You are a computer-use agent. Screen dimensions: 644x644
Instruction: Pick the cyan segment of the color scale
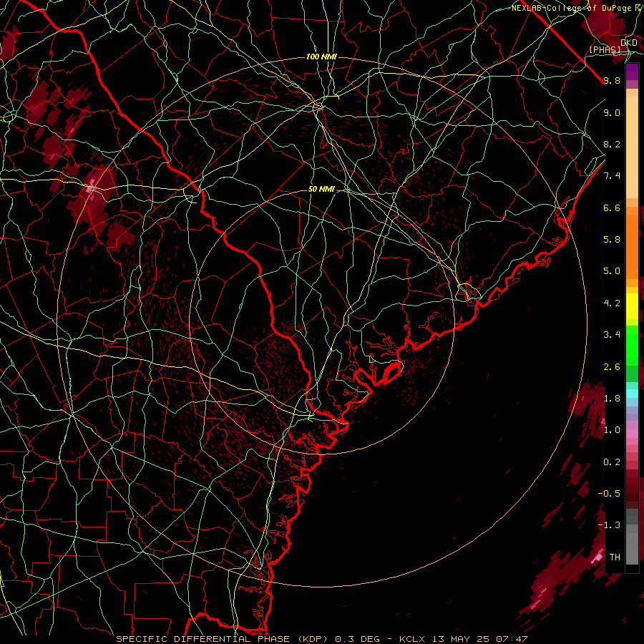[632, 393]
